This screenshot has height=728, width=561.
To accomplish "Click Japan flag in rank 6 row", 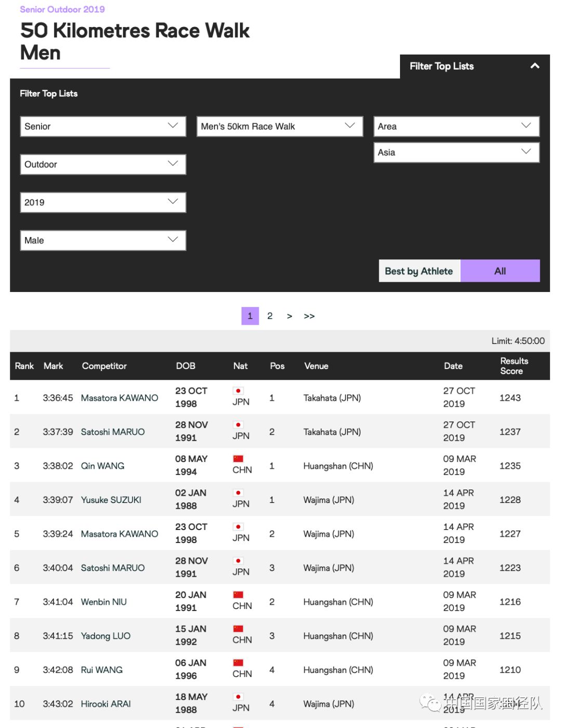I will pyautogui.click(x=238, y=561).
